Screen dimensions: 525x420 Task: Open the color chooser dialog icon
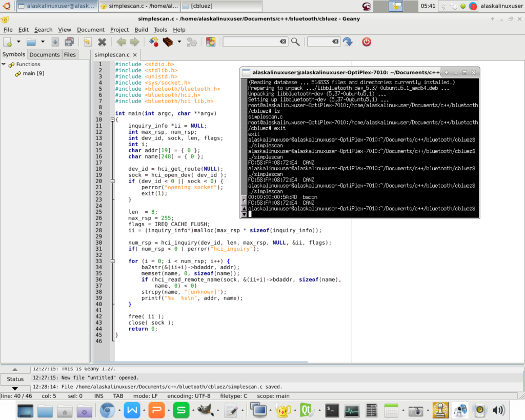tap(210, 42)
